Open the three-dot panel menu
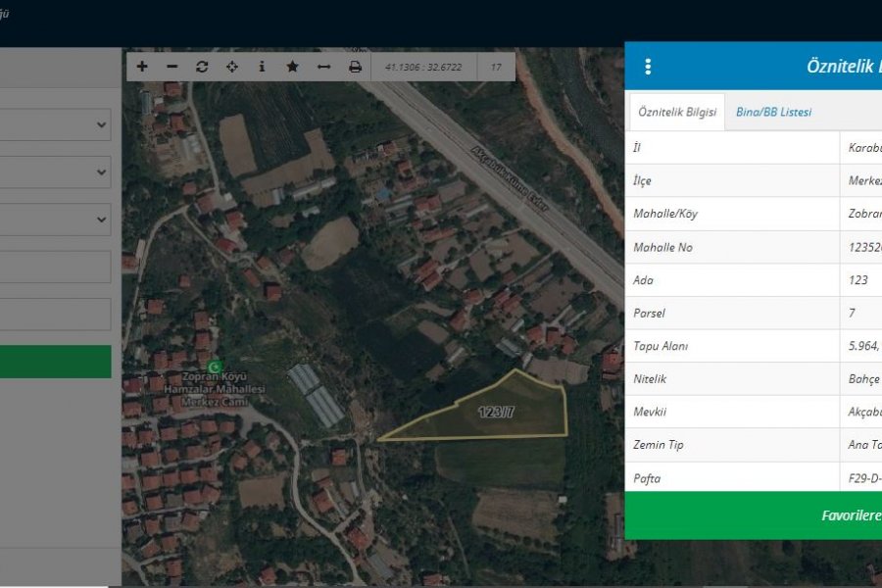The image size is (882, 588). pyautogui.click(x=648, y=67)
